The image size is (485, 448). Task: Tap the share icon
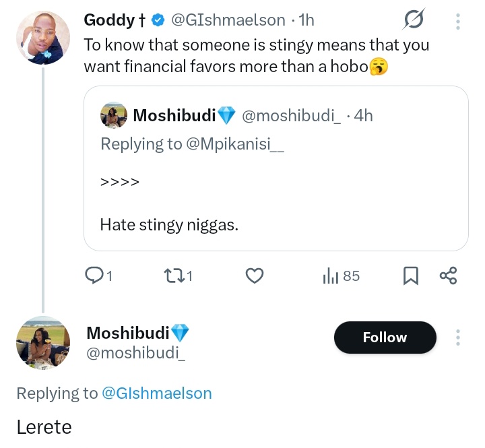448,276
